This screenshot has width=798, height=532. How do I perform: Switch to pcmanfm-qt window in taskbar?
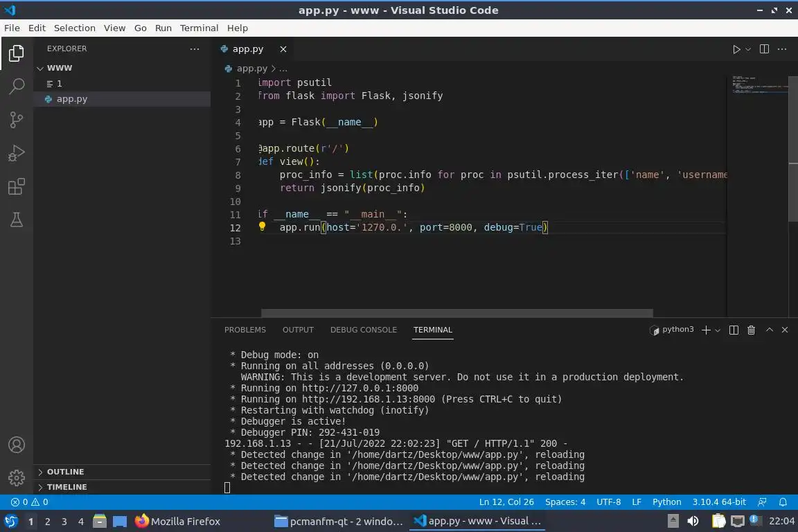[339, 522]
